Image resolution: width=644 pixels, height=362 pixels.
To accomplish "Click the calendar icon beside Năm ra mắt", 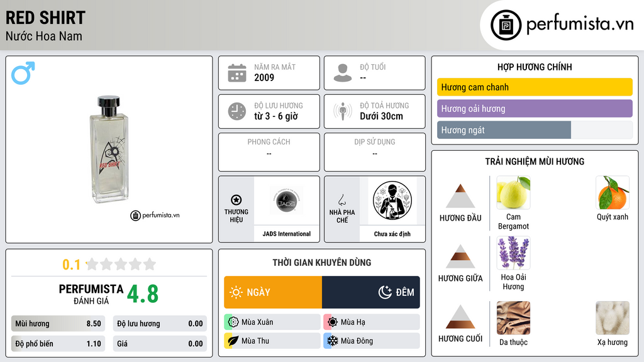I will 237,73.
